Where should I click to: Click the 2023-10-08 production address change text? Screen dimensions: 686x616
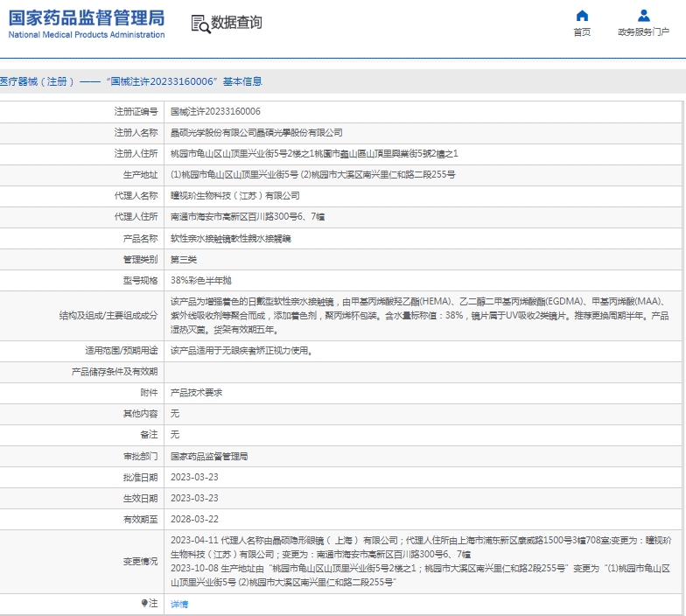coord(420,576)
